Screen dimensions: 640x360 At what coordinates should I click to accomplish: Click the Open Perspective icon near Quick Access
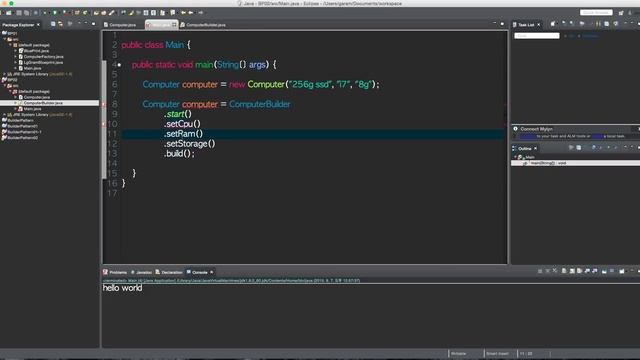[x=621, y=13]
